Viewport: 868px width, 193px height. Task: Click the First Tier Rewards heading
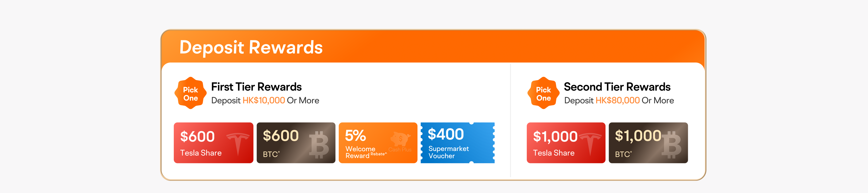click(256, 87)
